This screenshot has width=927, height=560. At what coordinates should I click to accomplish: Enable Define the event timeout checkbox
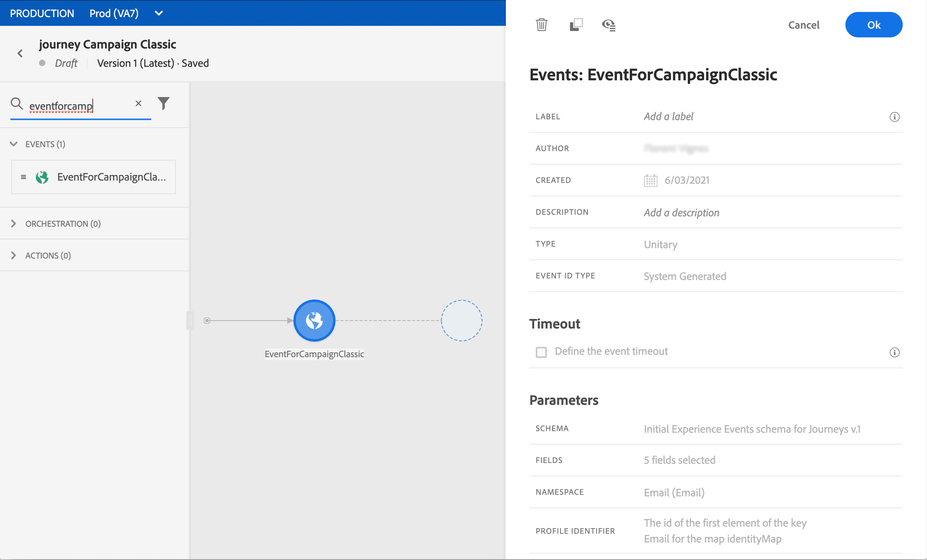coord(541,352)
